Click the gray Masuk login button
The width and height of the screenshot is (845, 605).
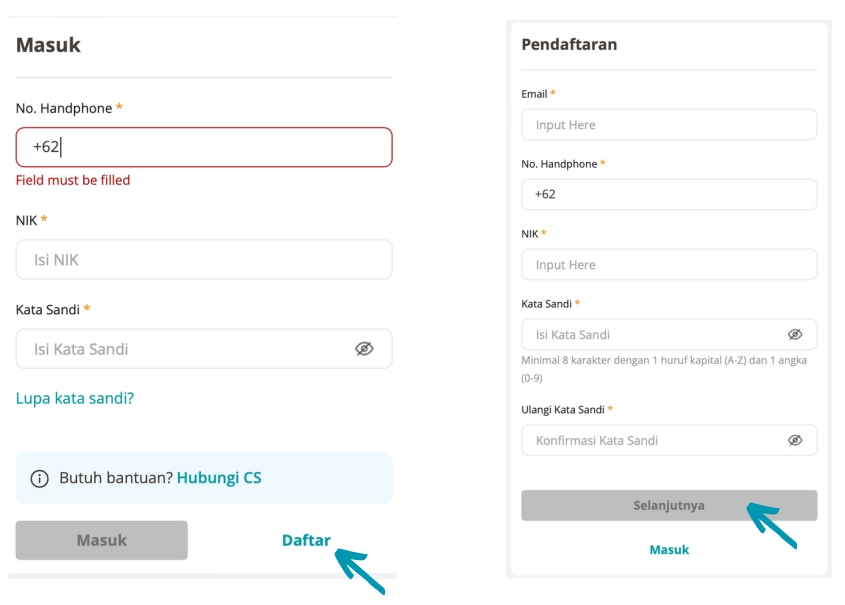102,540
